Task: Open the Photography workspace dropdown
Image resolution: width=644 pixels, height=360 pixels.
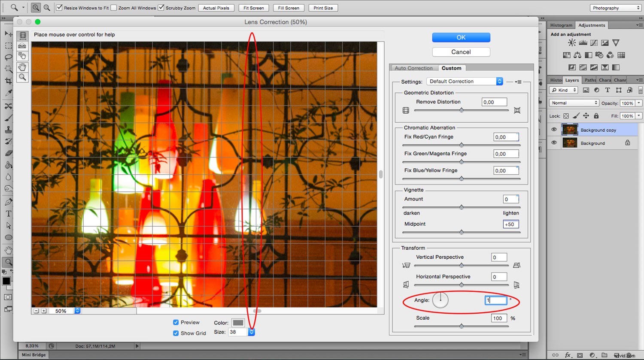Action: (x=615, y=7)
